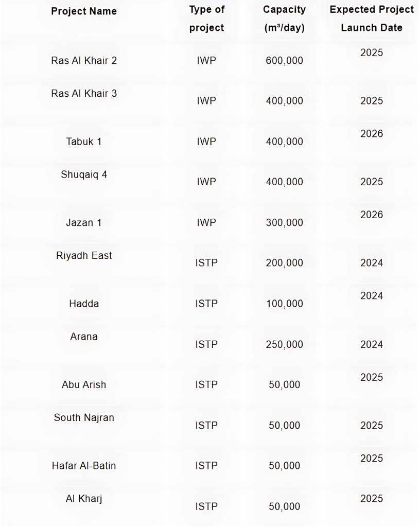
Task: Select the Shuqaiq 4 project cell
Action: [x=84, y=174]
